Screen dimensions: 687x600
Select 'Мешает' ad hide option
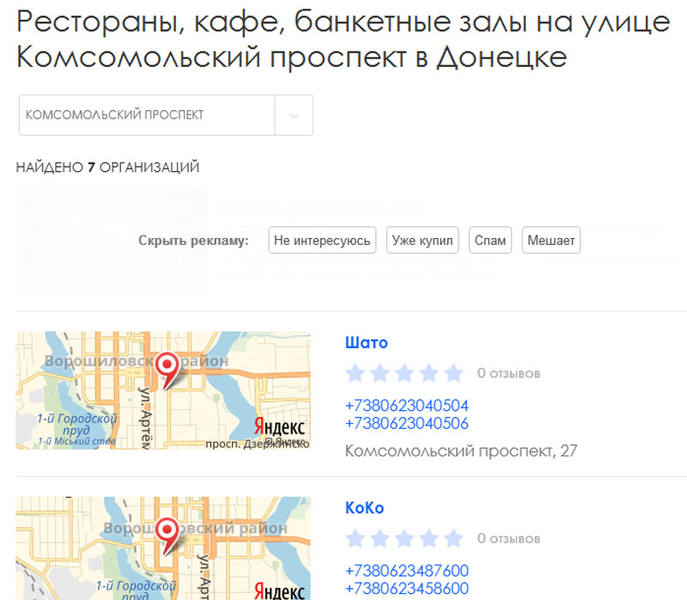[x=551, y=240]
